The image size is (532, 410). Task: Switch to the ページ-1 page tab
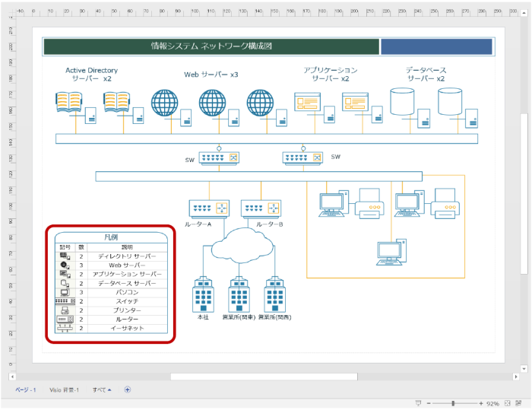click(26, 389)
